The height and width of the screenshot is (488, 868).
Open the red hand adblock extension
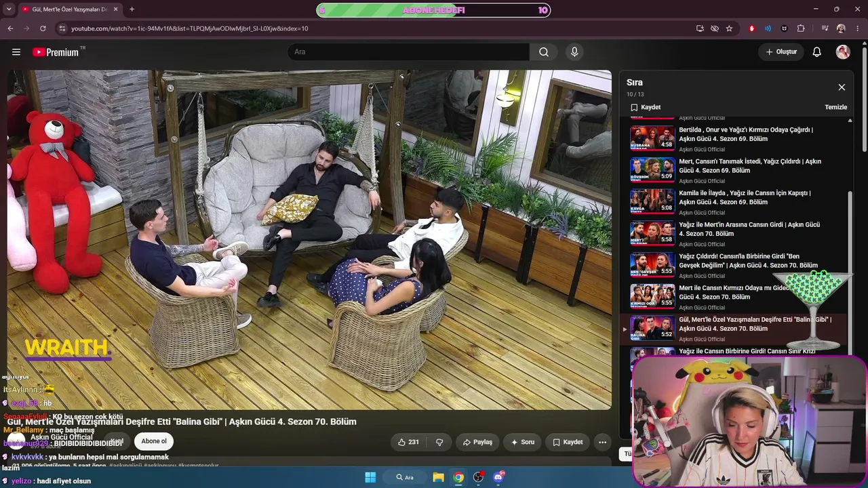click(751, 28)
